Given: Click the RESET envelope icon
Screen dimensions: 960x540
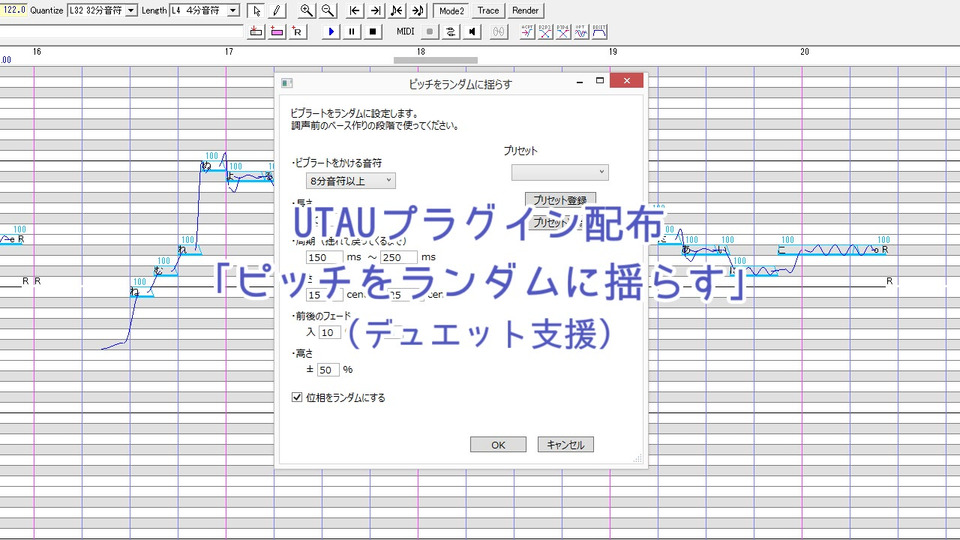Looking at the screenshot, I should (599, 31).
